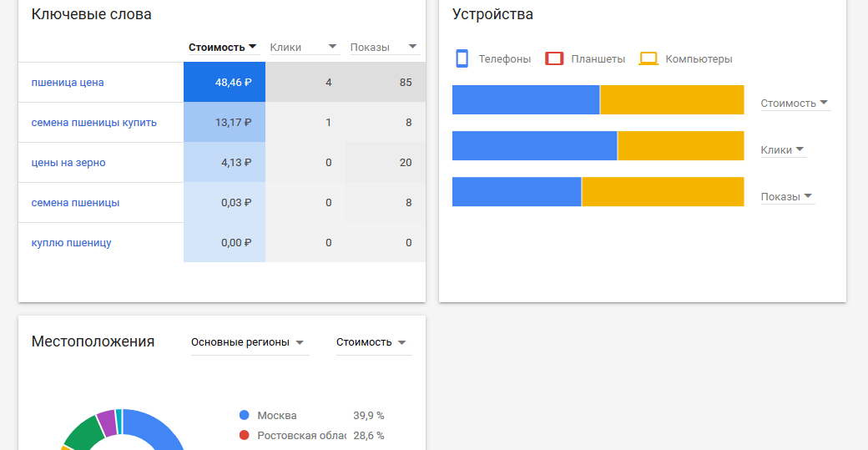The image size is (868, 450).
Task: Click the laptop icon for Компьютеры
Action: [648, 58]
